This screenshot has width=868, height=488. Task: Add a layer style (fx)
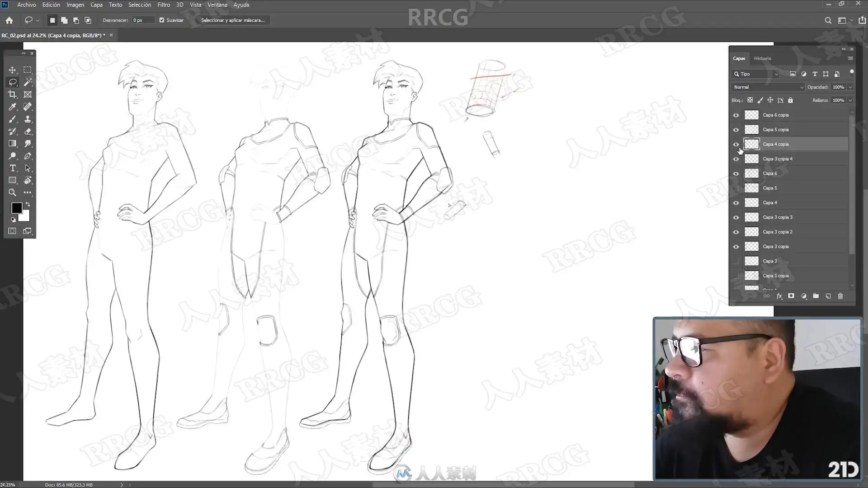(x=779, y=296)
